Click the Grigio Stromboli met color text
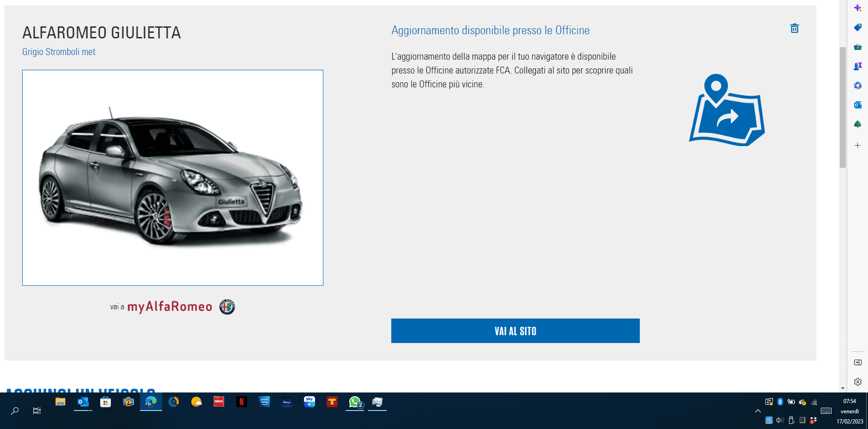Screen dimensions: 868x429 click(x=59, y=52)
